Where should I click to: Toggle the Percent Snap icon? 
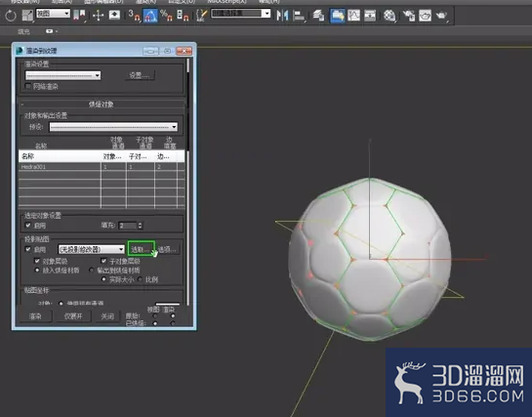click(166, 16)
